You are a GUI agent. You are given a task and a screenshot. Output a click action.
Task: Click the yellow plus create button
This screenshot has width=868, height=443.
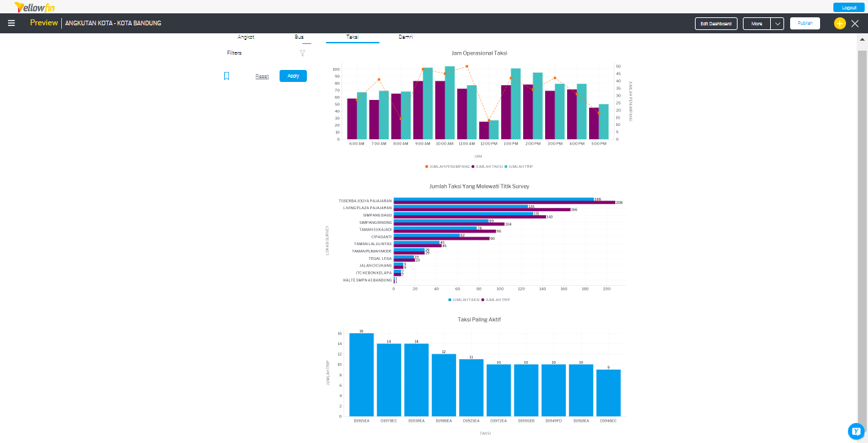pos(839,23)
